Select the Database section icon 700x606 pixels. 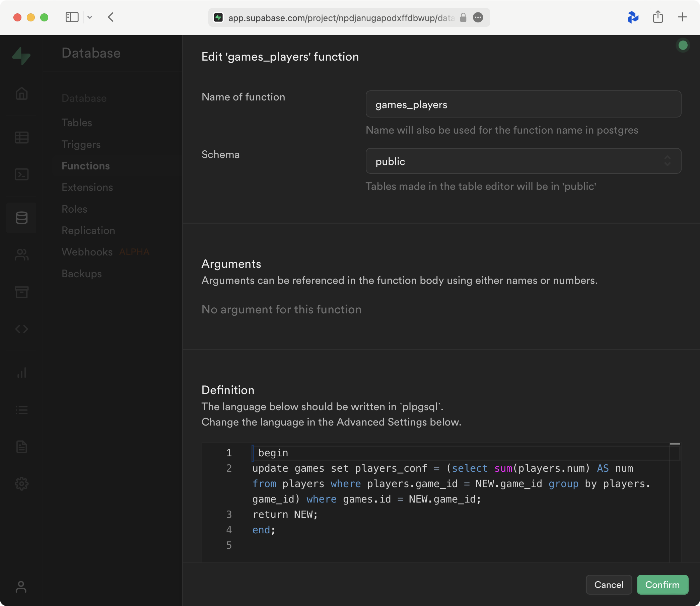click(21, 218)
